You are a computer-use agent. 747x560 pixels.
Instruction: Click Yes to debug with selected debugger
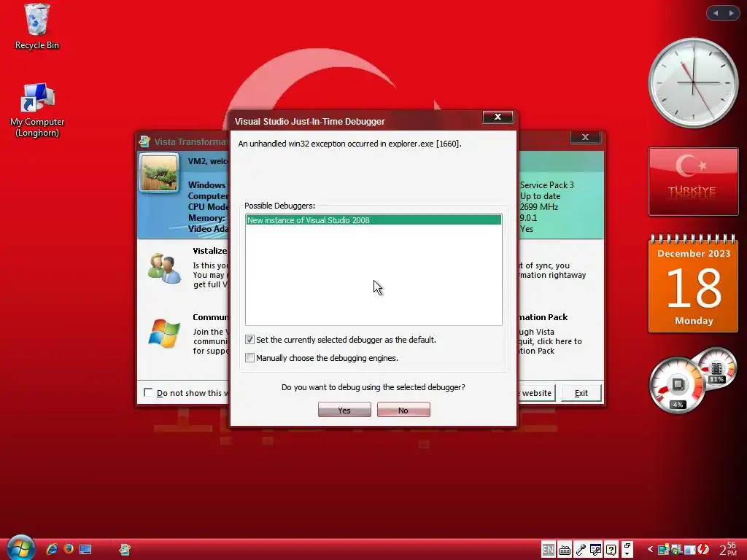click(x=344, y=410)
